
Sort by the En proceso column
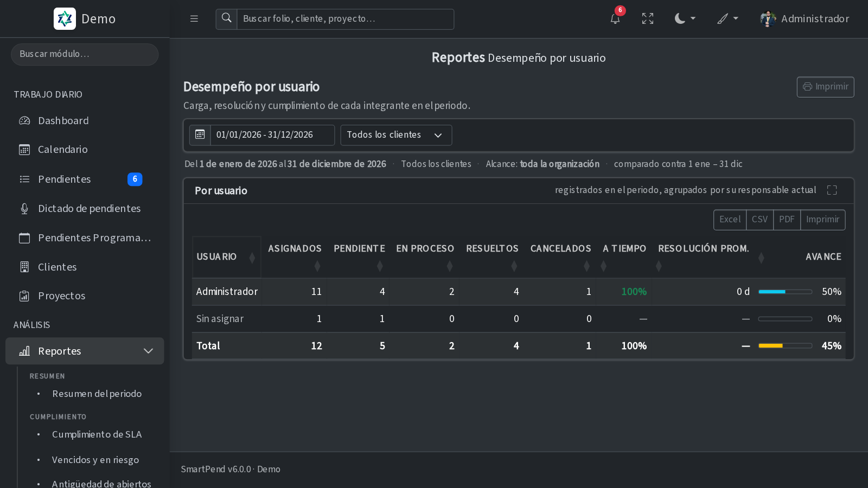click(425, 257)
